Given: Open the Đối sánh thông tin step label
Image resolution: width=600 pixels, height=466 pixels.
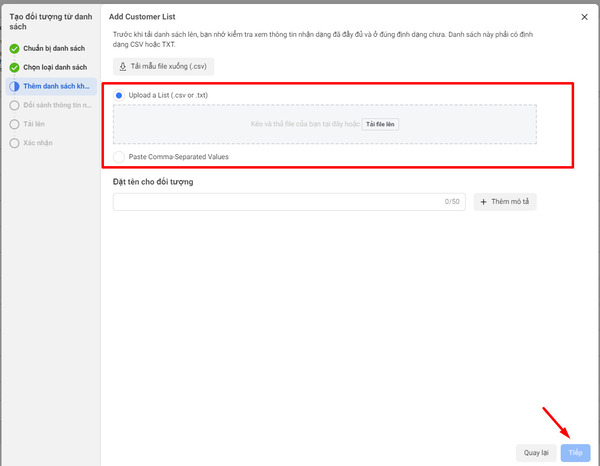Looking at the screenshot, I should [x=57, y=105].
